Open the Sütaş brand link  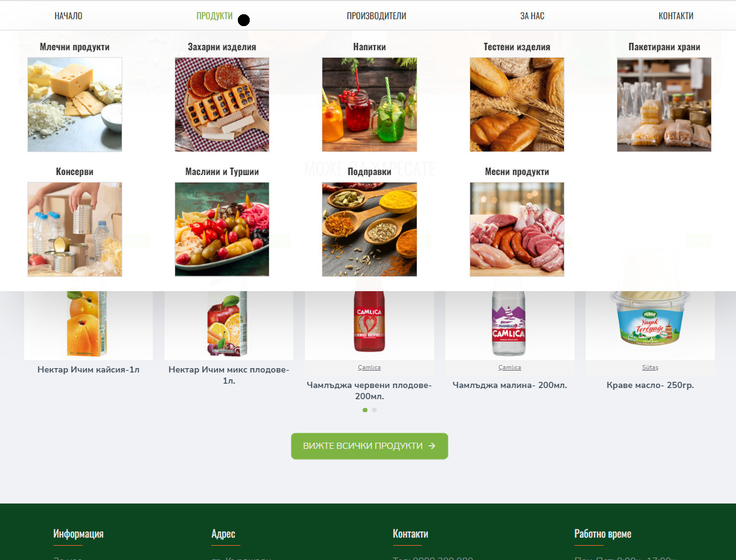coord(650,368)
